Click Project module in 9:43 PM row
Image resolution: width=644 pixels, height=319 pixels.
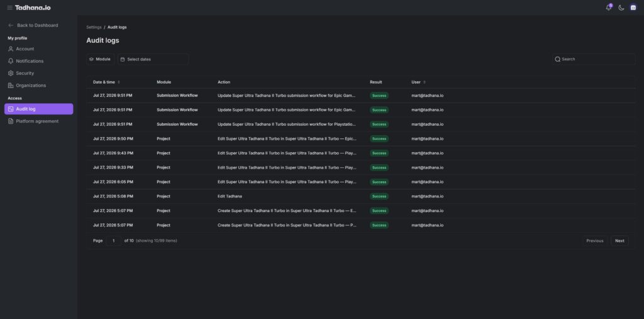(164, 154)
